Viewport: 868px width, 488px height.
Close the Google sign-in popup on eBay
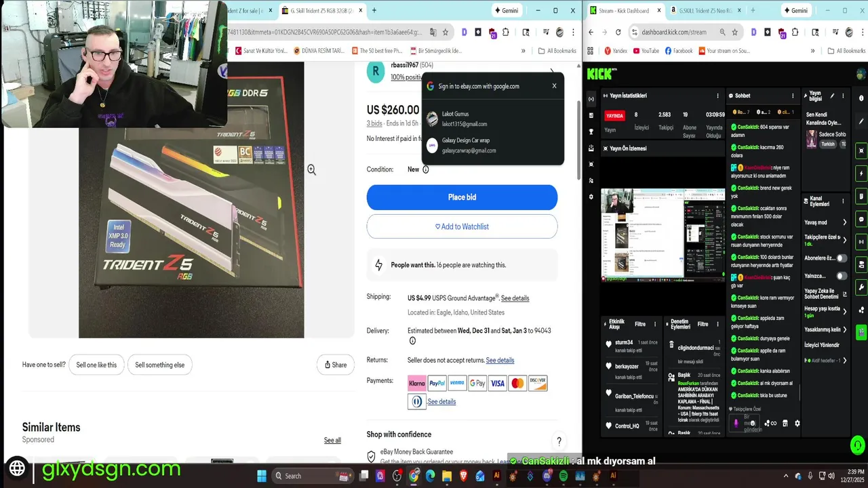point(554,86)
